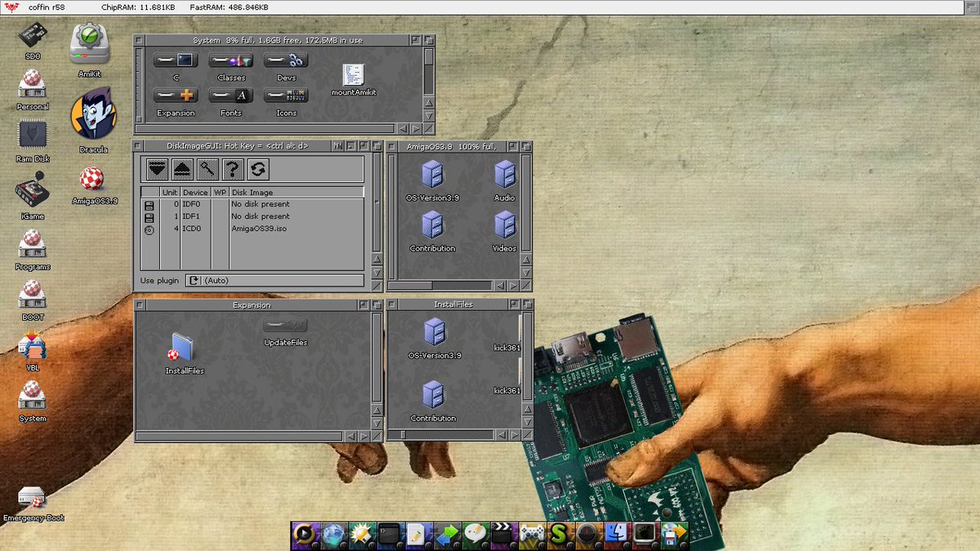The height and width of the screenshot is (551, 980).
Task: Open Audio cabinet in AmigaOS3.9 window
Action: pyautogui.click(x=505, y=181)
